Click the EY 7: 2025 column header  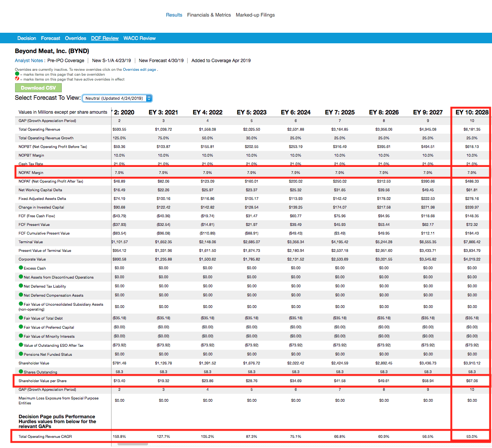click(x=340, y=112)
